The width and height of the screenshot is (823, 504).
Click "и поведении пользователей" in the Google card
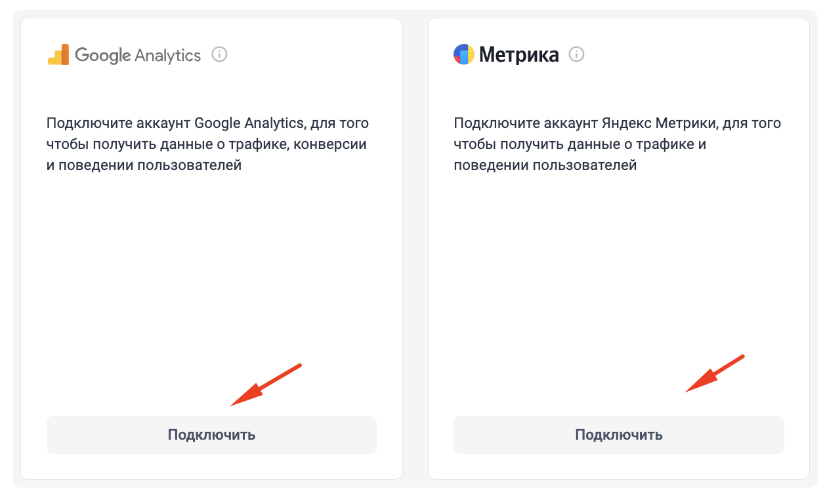(144, 165)
